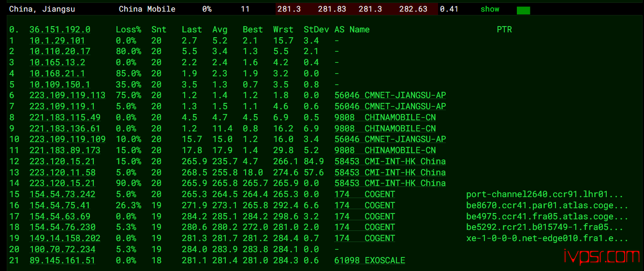Select the 100.70.72.234 hop address
This screenshot has height=271, width=644.
pyautogui.click(x=62, y=249)
